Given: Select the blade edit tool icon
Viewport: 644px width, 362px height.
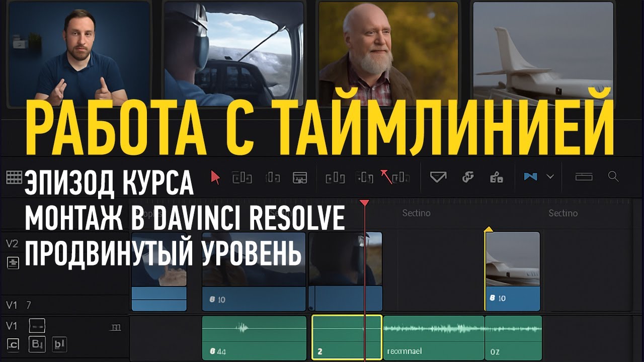Looking at the screenshot, I should (300, 177).
